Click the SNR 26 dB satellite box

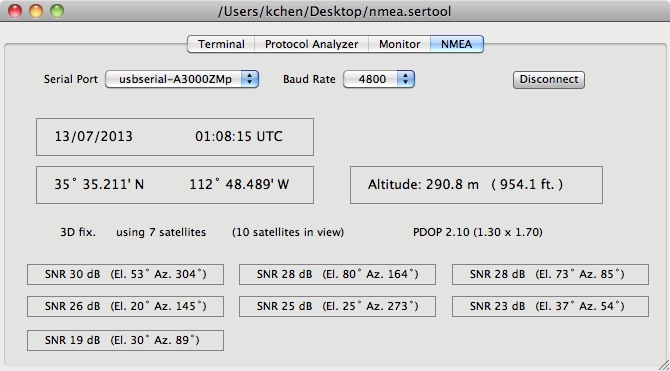(x=125, y=306)
